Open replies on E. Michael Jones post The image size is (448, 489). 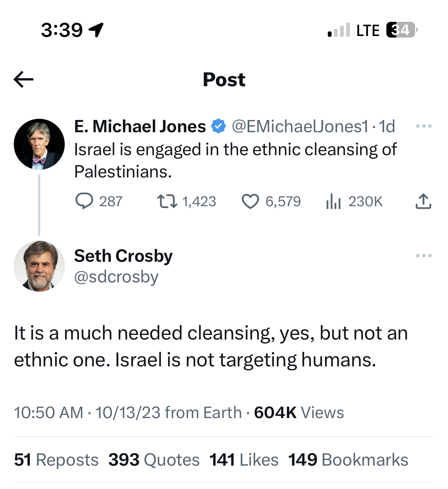(x=84, y=201)
